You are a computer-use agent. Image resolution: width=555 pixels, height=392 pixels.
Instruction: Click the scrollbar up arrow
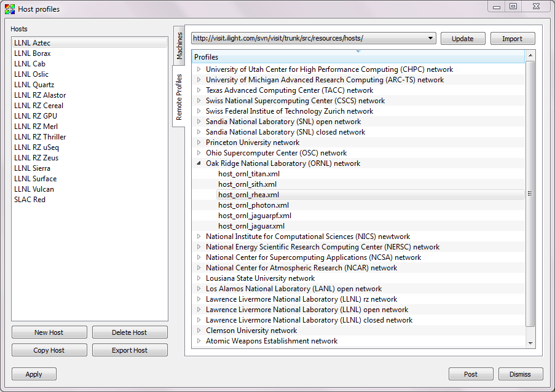(x=530, y=55)
